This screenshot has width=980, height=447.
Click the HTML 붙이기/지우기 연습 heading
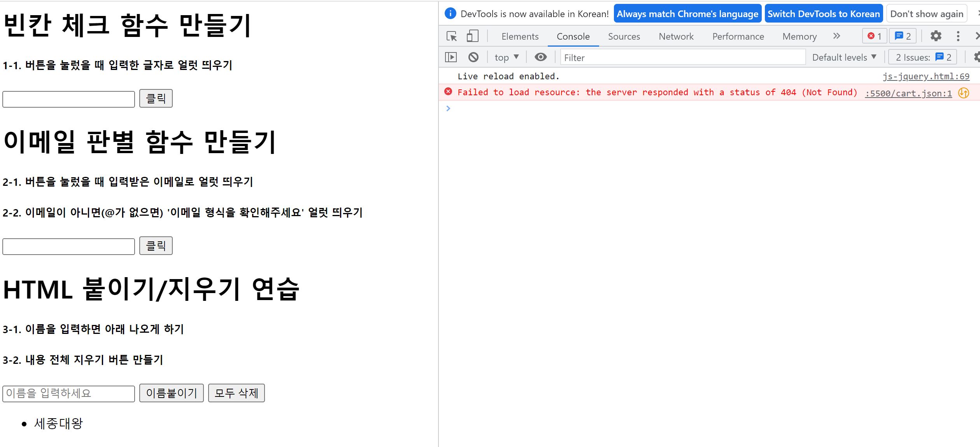[x=151, y=289]
